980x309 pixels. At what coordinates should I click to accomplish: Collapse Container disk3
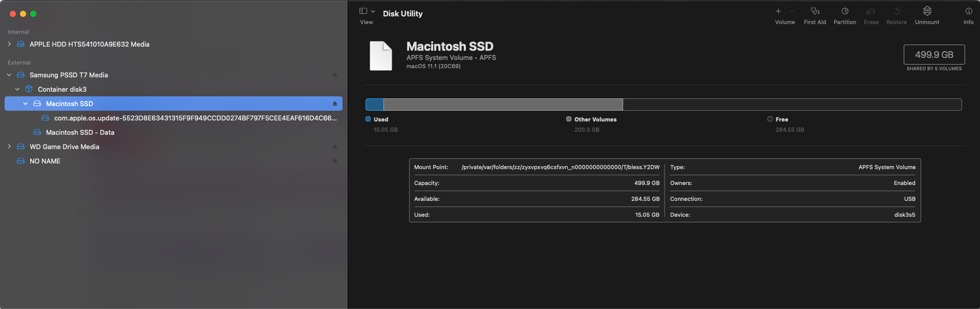17,89
